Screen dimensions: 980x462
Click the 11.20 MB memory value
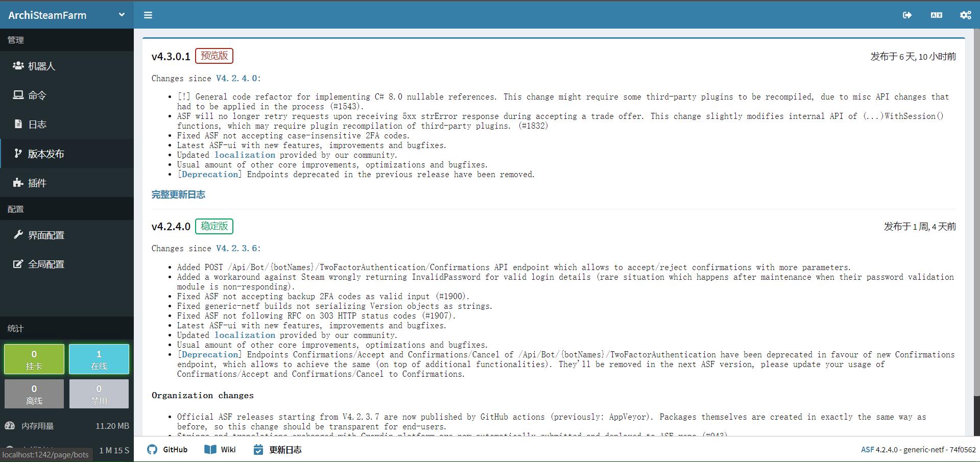click(112, 426)
